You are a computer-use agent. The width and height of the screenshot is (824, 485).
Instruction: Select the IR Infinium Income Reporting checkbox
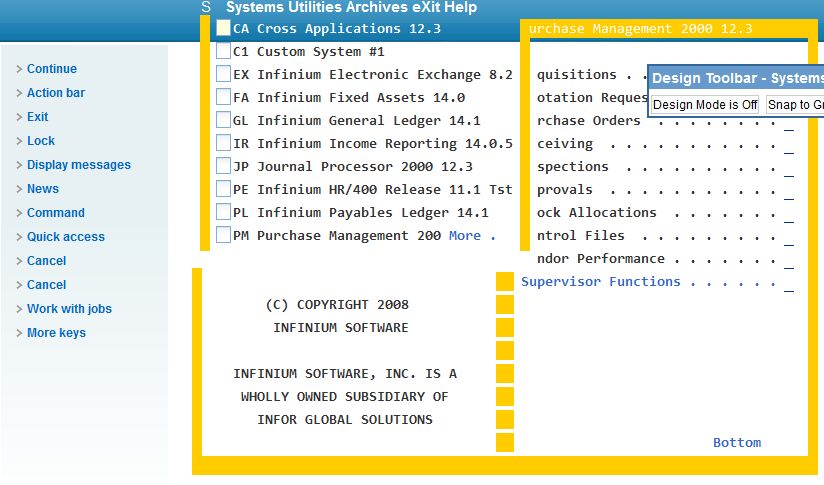[x=223, y=143]
